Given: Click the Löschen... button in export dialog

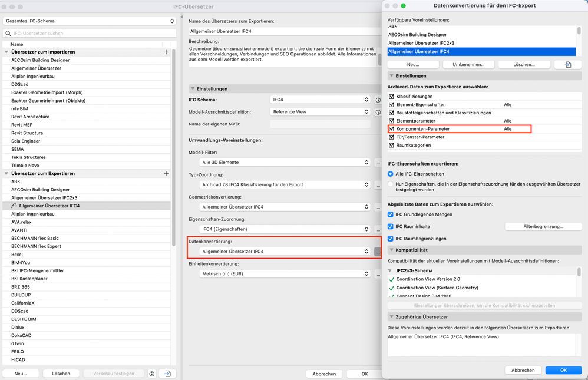Looking at the screenshot, I should pyautogui.click(x=524, y=65).
